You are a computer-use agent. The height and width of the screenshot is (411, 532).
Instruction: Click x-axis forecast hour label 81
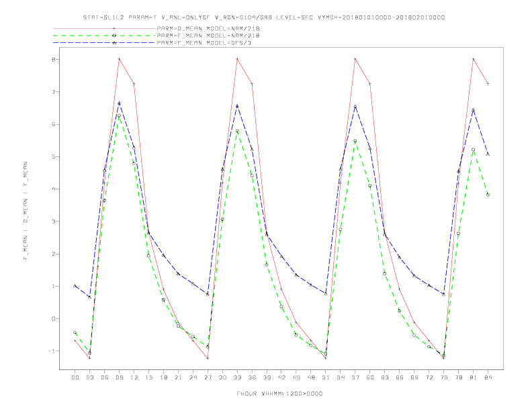click(x=474, y=377)
